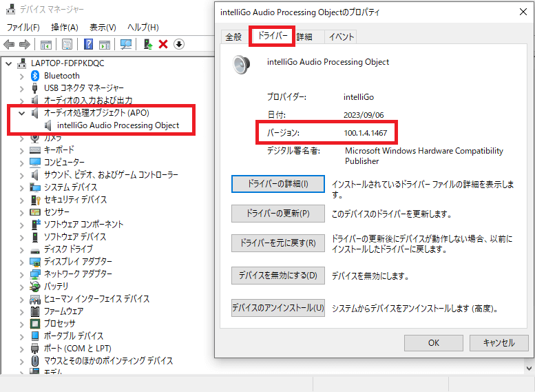Click デバイスを無効にする(D) button

tap(278, 275)
